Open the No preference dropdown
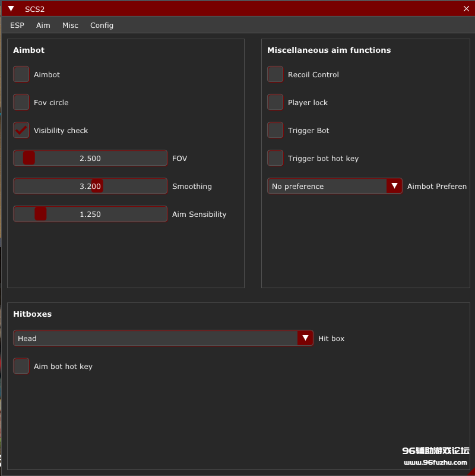Image resolution: width=475 pixels, height=476 pixels. pyautogui.click(x=335, y=186)
